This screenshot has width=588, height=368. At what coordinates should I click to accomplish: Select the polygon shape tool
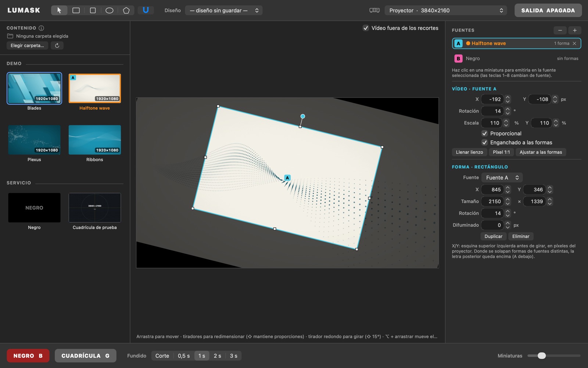pyautogui.click(x=126, y=10)
